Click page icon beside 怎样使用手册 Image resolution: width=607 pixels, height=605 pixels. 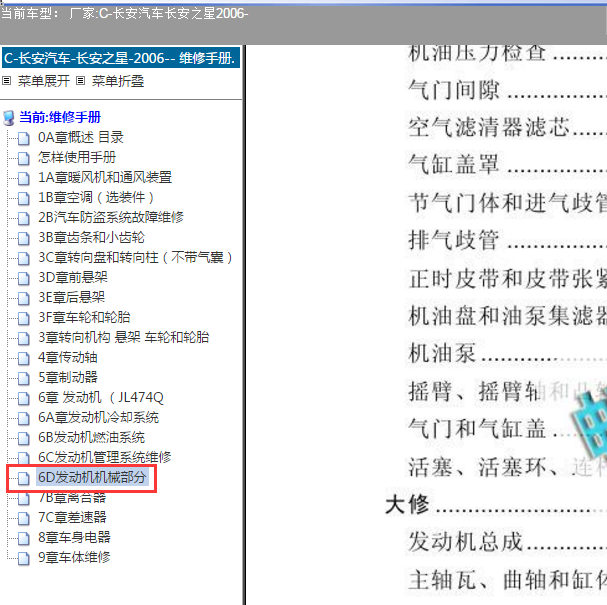pos(24,158)
